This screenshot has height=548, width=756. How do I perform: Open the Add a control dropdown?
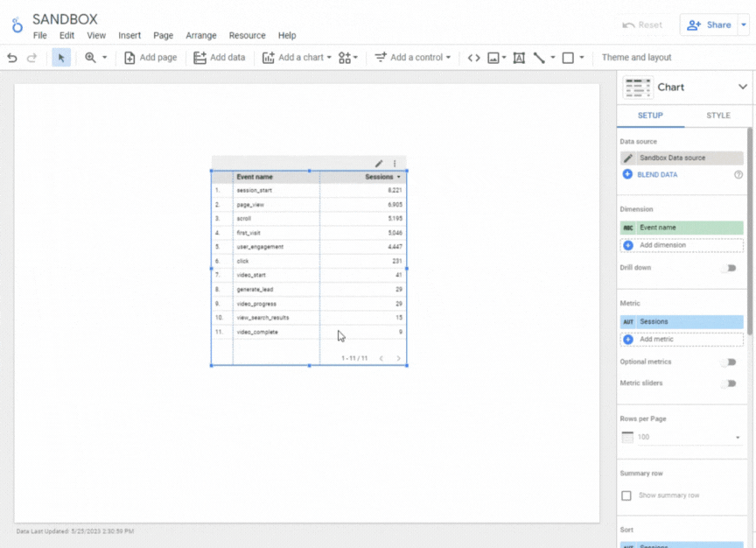click(x=413, y=58)
